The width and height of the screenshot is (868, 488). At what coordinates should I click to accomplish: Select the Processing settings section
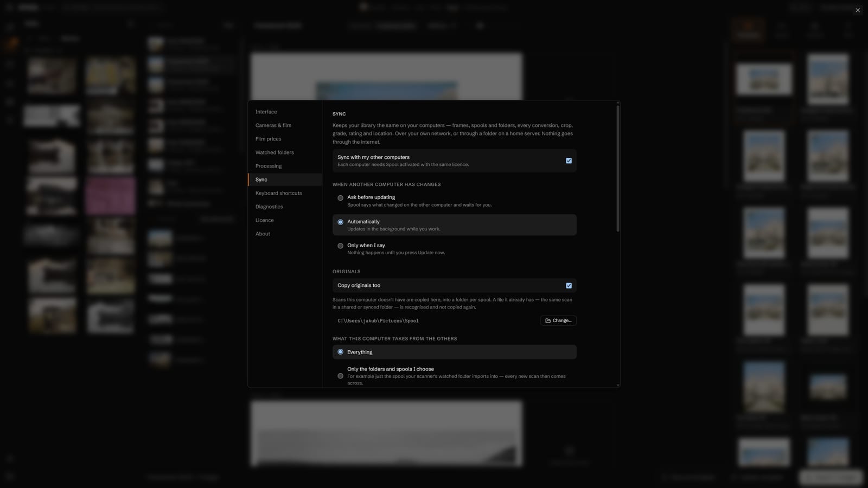tap(285, 166)
